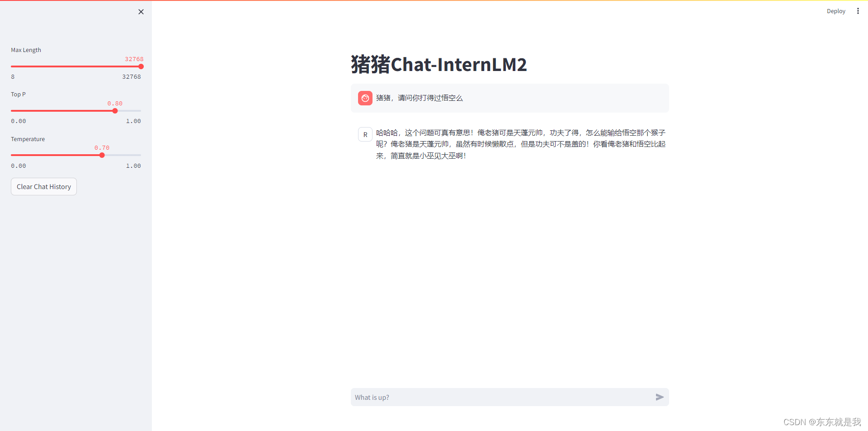Click the assistant 'R' avatar icon
Viewport: 868px width, 431px height.
(x=365, y=135)
